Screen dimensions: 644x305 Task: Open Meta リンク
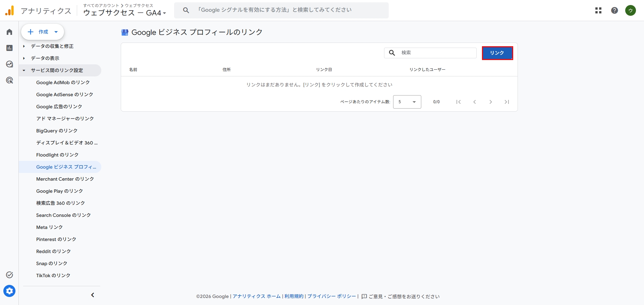click(49, 227)
